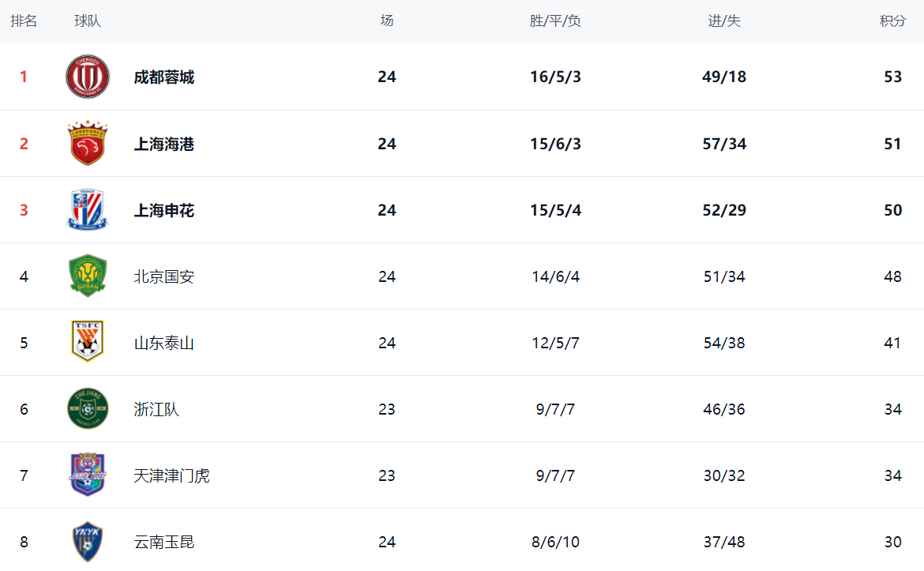The height and width of the screenshot is (571, 924).
Task: Click the Chengdu Rongcheng club logo
Action: point(87,77)
